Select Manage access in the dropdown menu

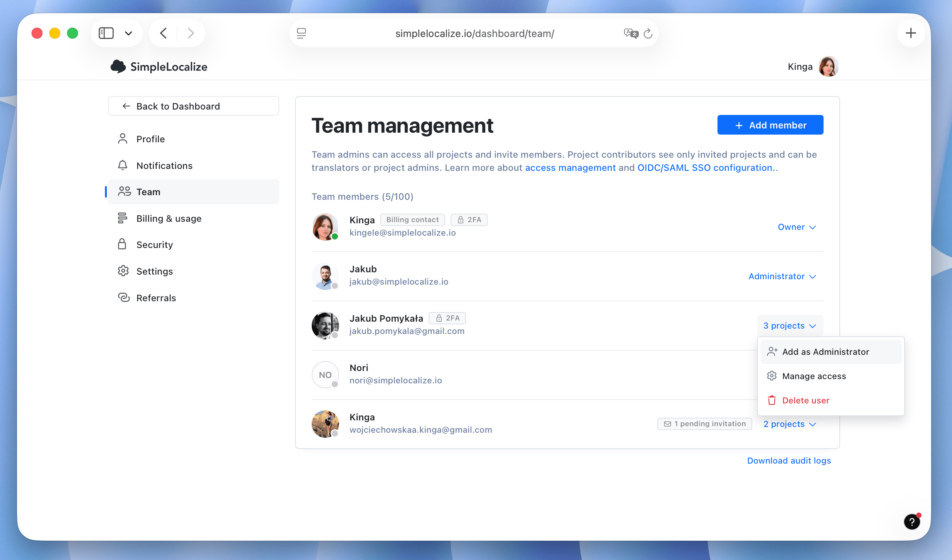pos(831,376)
